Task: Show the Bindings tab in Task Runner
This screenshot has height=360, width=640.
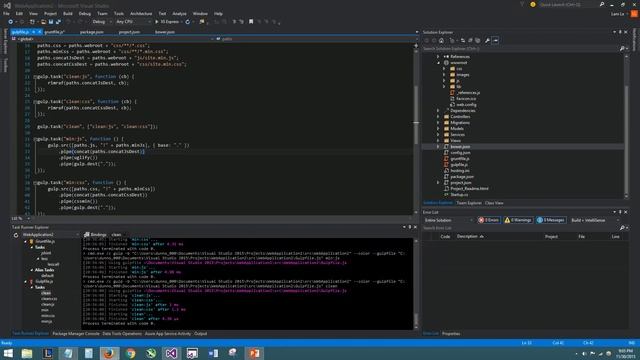Action: point(95,235)
